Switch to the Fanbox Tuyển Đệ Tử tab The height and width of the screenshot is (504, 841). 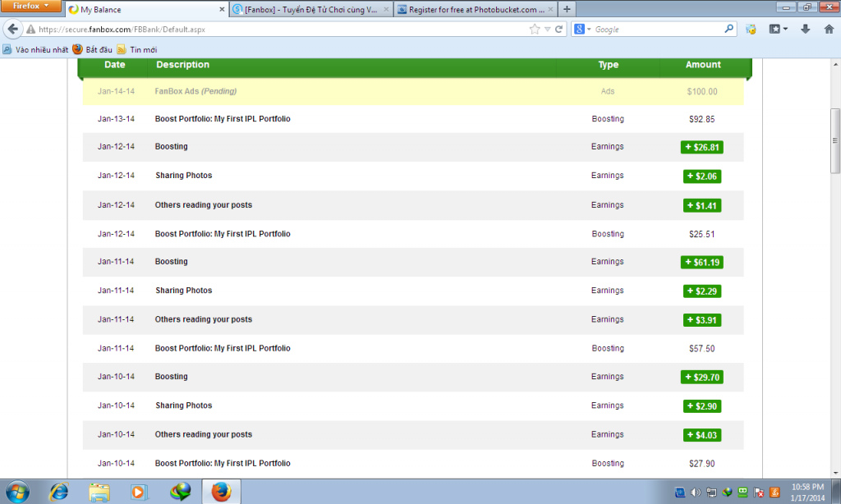[310, 9]
